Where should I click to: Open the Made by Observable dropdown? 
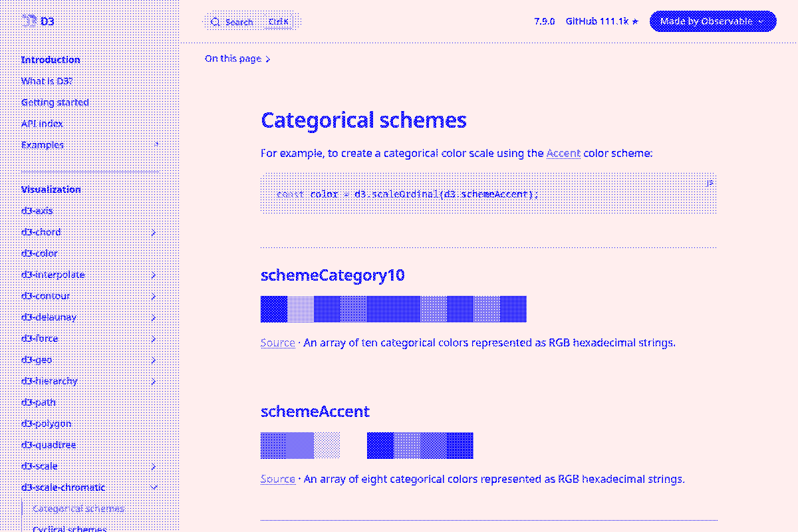click(712, 21)
